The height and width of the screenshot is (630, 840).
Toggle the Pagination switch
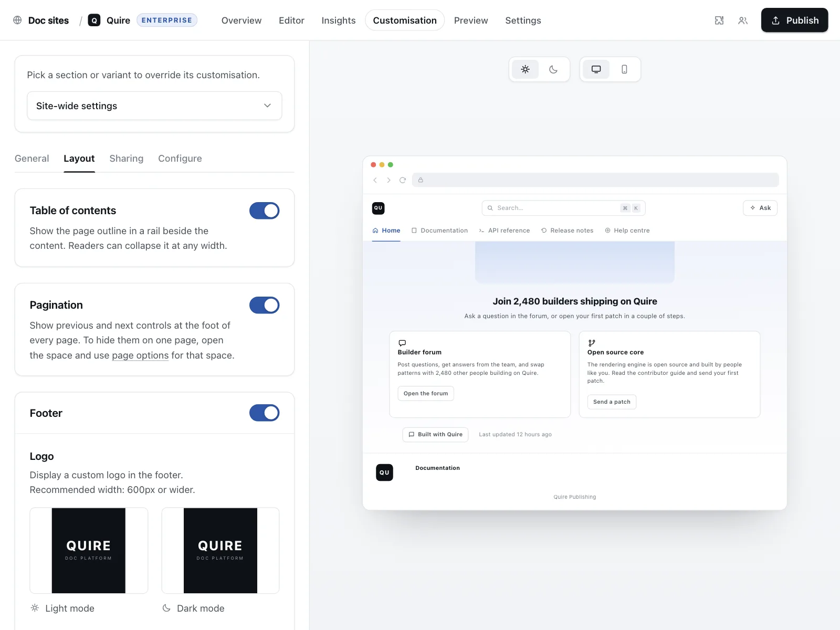[x=264, y=305]
